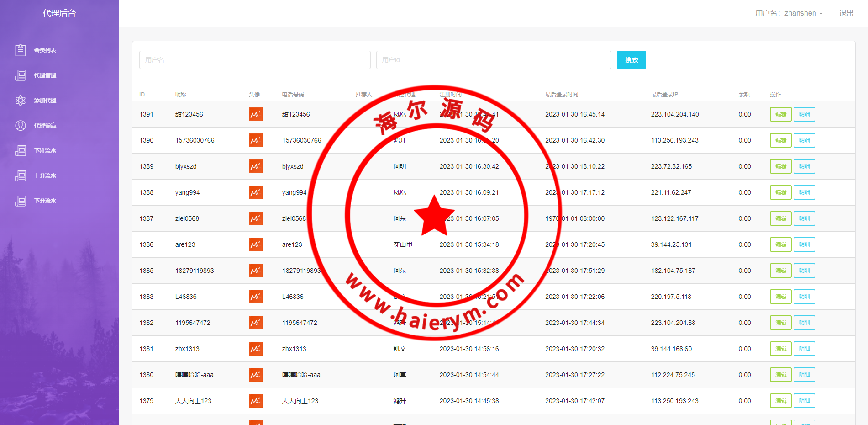The image size is (868, 425).
Task: Open the 下注流水 sidebar icon
Action: [21, 150]
